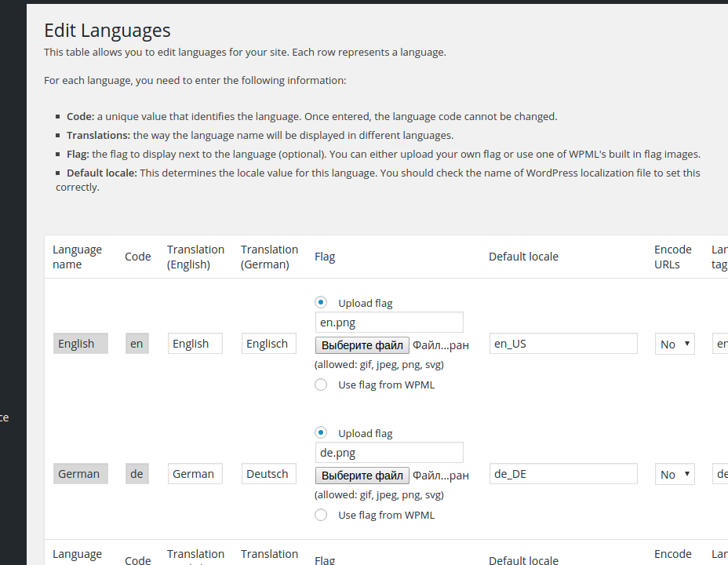Focus the de_DE default locale field

tap(562, 474)
